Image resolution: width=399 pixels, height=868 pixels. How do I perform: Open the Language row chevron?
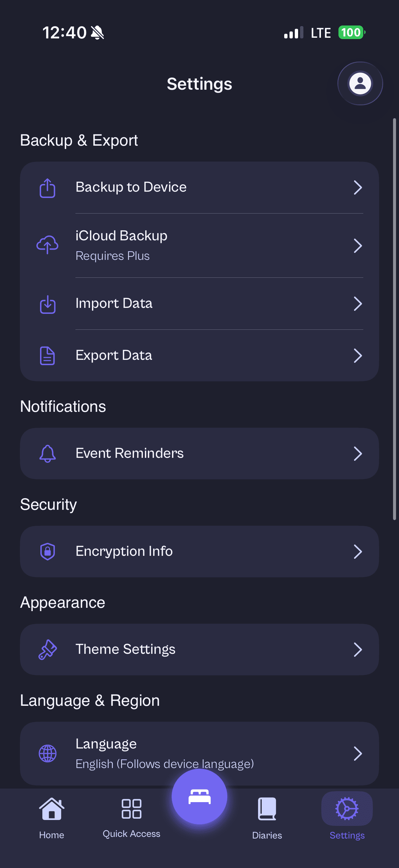(358, 753)
